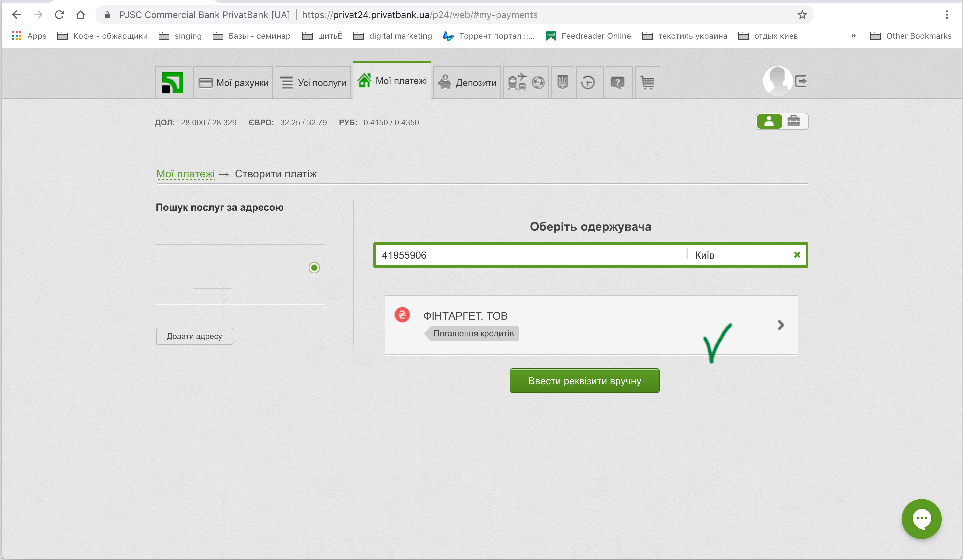Toggle the personal/business account switcher

tap(794, 121)
